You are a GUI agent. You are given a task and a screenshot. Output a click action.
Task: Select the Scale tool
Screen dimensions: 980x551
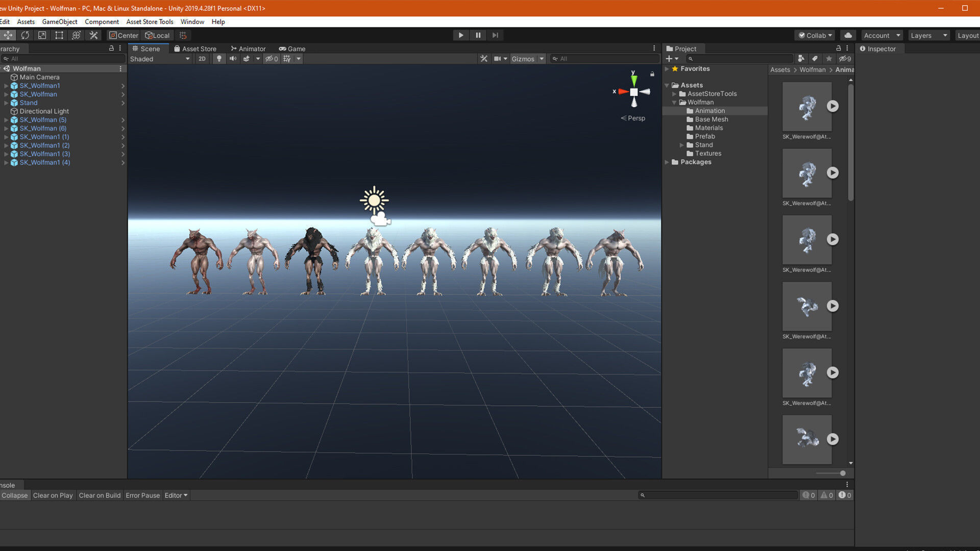click(x=42, y=35)
